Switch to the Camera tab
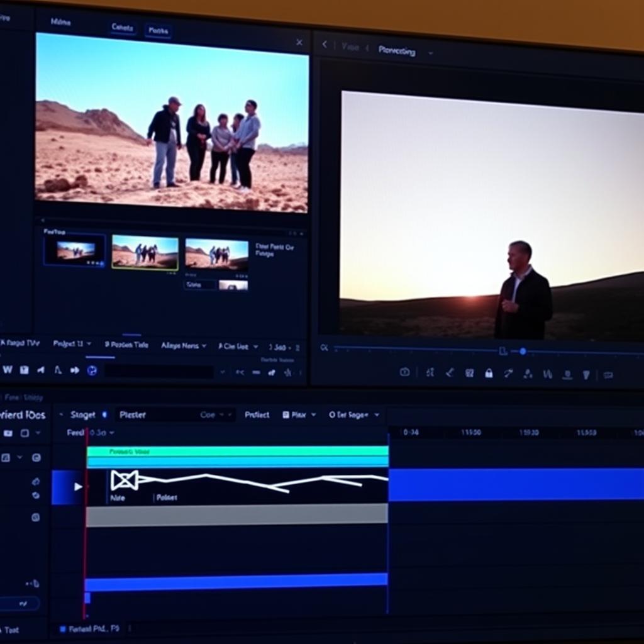644x644 pixels. coord(123,28)
